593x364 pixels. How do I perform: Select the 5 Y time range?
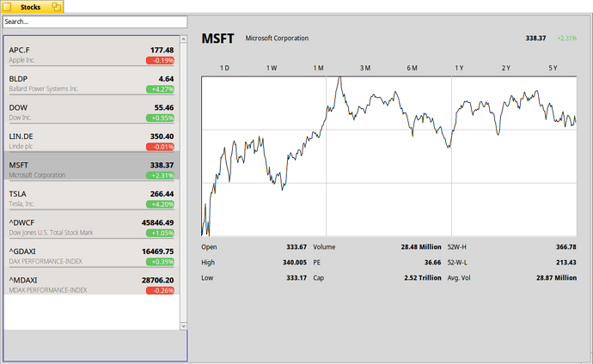[553, 68]
